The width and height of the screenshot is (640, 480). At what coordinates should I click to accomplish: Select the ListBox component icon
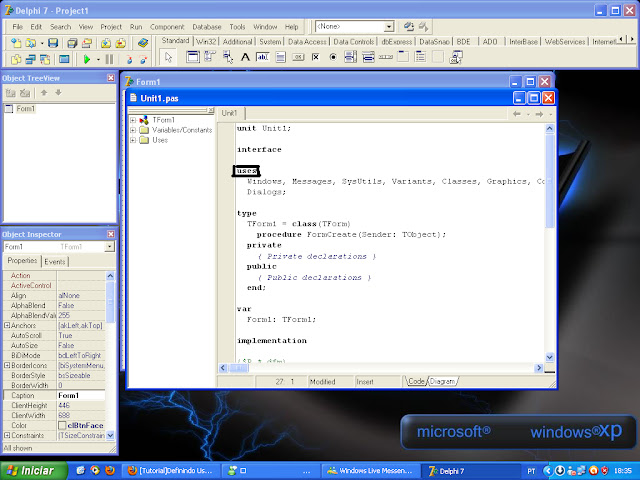[351, 57]
